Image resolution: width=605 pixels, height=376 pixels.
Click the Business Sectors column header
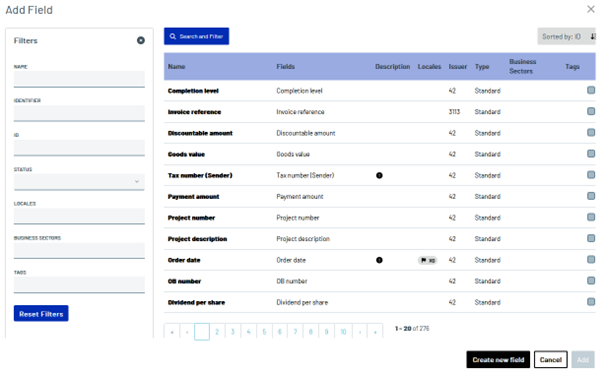522,66
